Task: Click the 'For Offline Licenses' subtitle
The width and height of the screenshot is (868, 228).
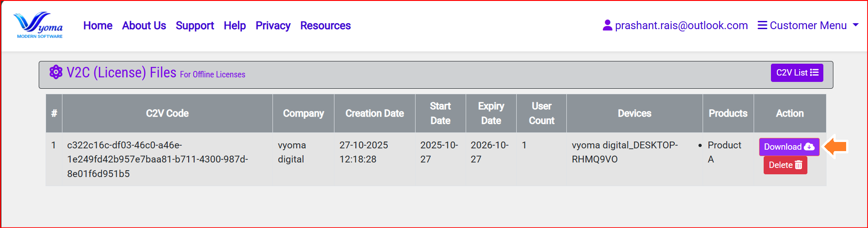Action: pyautogui.click(x=212, y=75)
